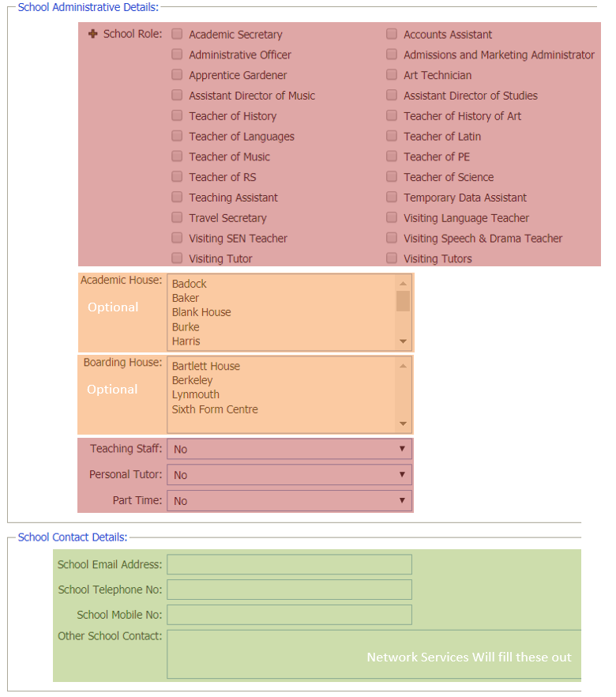
Task: Tick the Visiting SEN Teacher box
Action: coord(178,238)
